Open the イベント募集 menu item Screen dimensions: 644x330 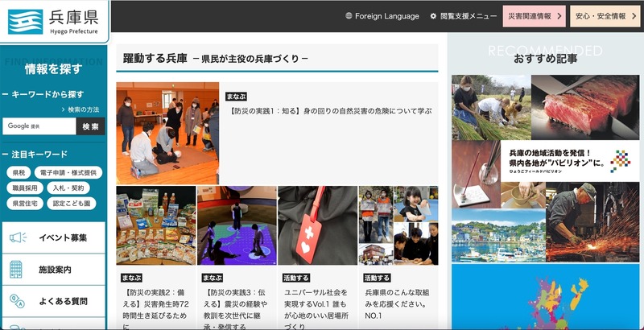(x=54, y=237)
